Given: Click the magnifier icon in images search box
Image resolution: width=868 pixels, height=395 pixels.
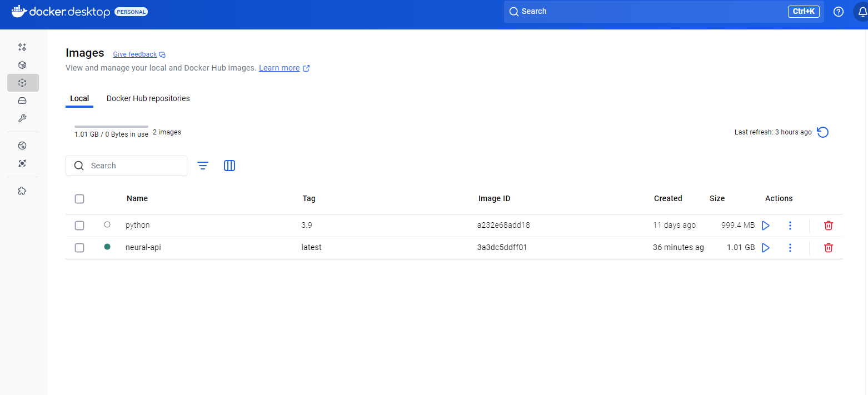Looking at the screenshot, I should 79,166.
